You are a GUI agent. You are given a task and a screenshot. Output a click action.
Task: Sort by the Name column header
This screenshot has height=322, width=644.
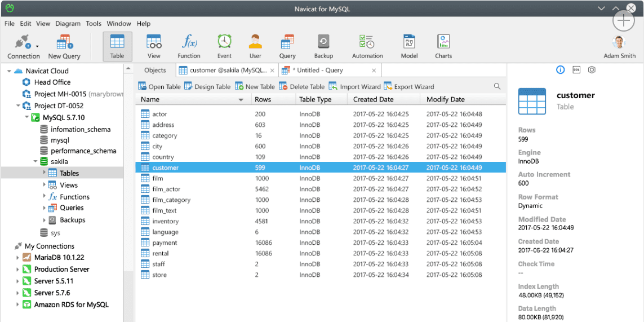tap(193, 99)
